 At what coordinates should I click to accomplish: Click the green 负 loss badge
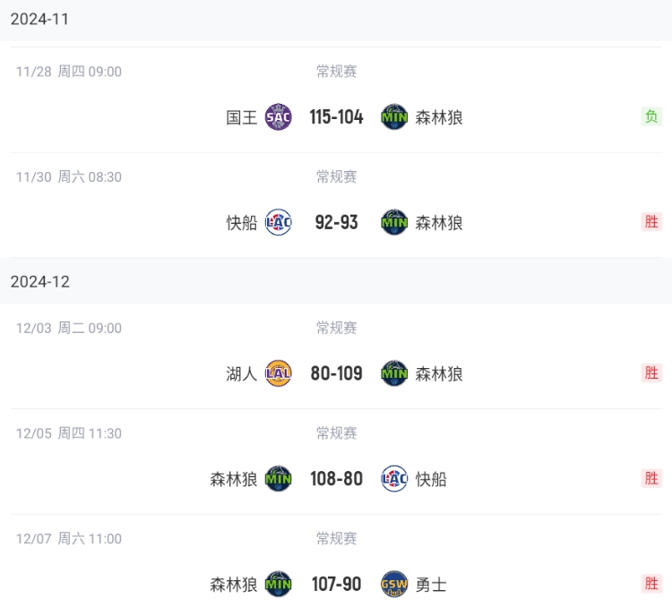click(x=651, y=116)
